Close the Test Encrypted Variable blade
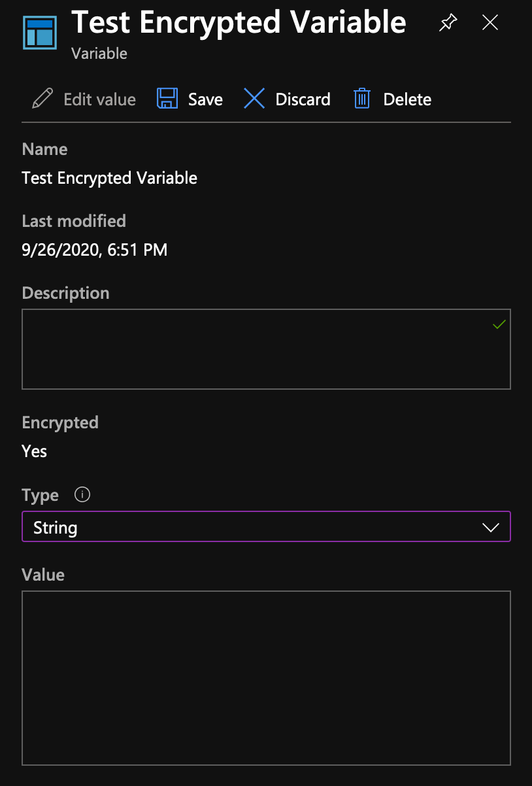 point(490,24)
